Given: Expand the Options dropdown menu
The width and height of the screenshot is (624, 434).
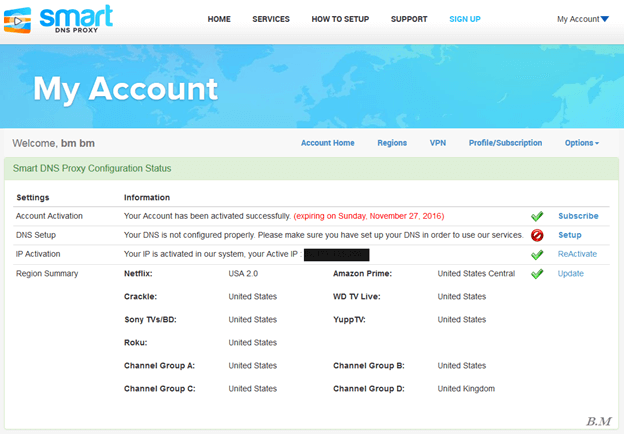Looking at the screenshot, I should click(x=581, y=143).
